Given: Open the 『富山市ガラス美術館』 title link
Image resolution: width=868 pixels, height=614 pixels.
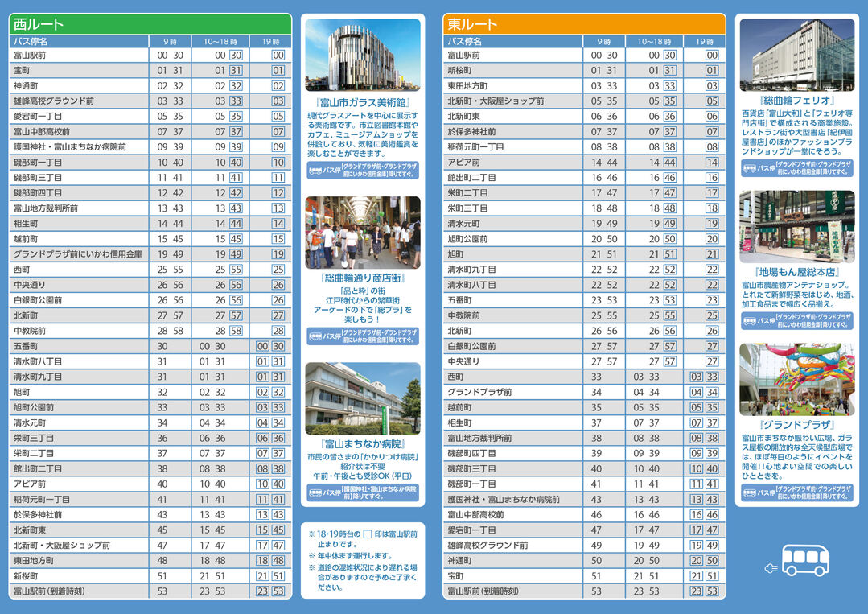Looking at the screenshot, I should (x=362, y=103).
